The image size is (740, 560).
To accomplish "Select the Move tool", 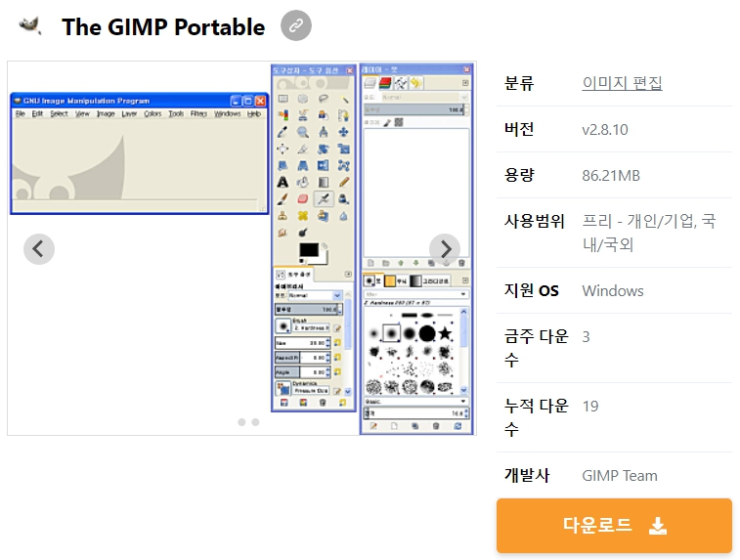I will tap(344, 132).
